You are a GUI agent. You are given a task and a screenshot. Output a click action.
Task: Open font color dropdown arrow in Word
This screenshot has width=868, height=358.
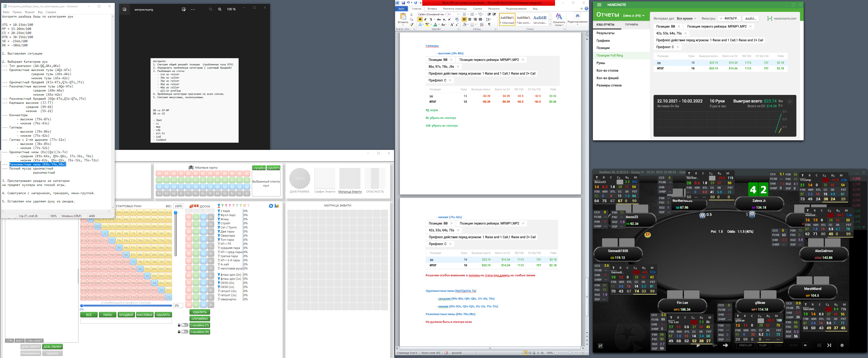[439, 24]
